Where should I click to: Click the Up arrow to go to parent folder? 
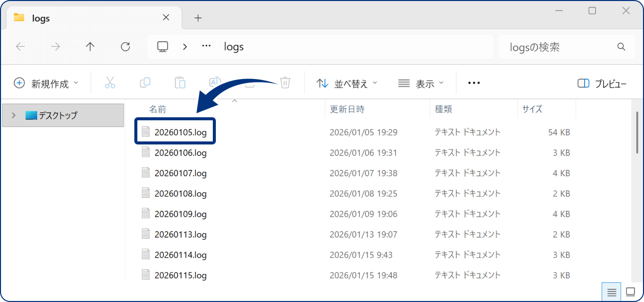(x=90, y=46)
